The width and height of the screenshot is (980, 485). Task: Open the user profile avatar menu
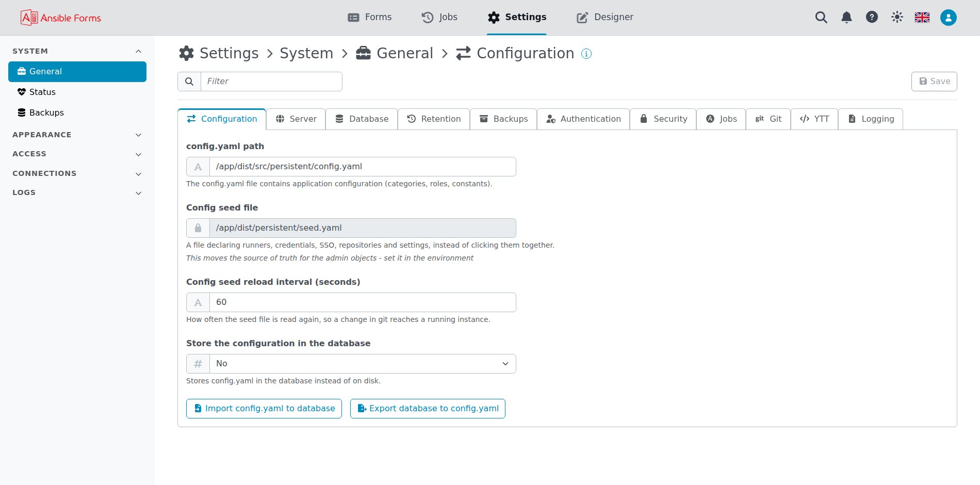pyautogui.click(x=948, y=18)
